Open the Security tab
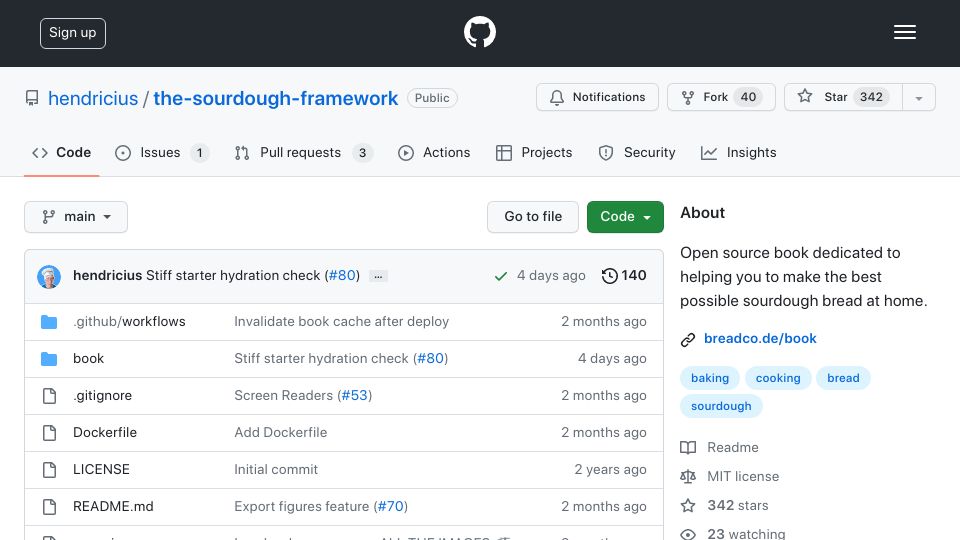Screen dimensions: 960x540 click(x=637, y=152)
